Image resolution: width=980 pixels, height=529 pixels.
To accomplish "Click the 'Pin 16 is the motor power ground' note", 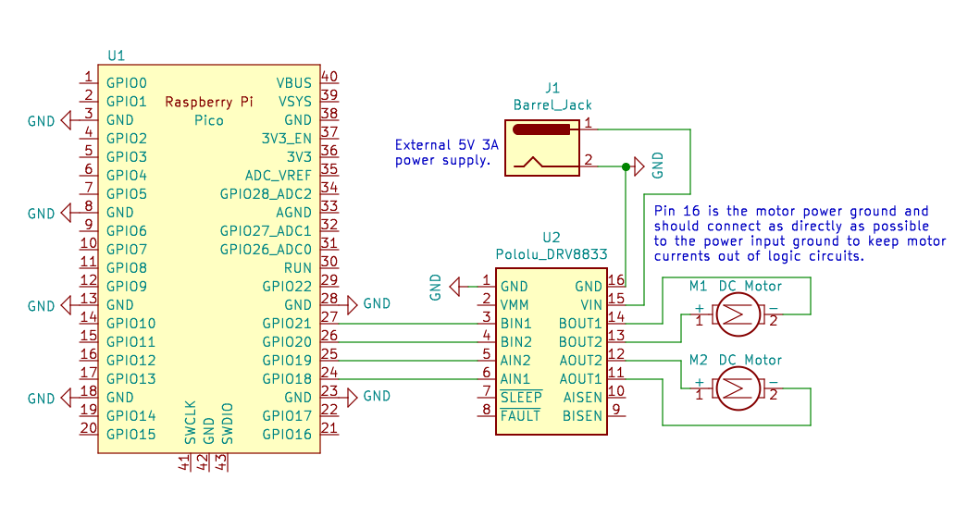I will click(800, 234).
